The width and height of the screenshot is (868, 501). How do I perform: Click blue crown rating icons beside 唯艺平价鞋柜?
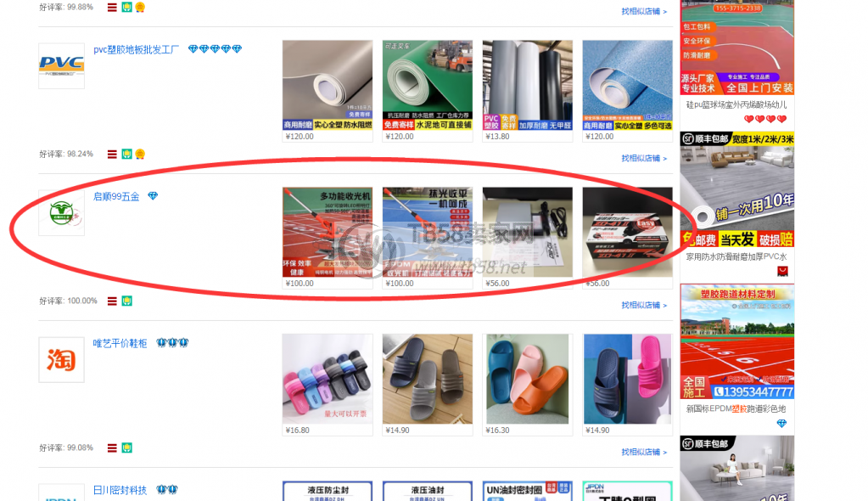[172, 342]
